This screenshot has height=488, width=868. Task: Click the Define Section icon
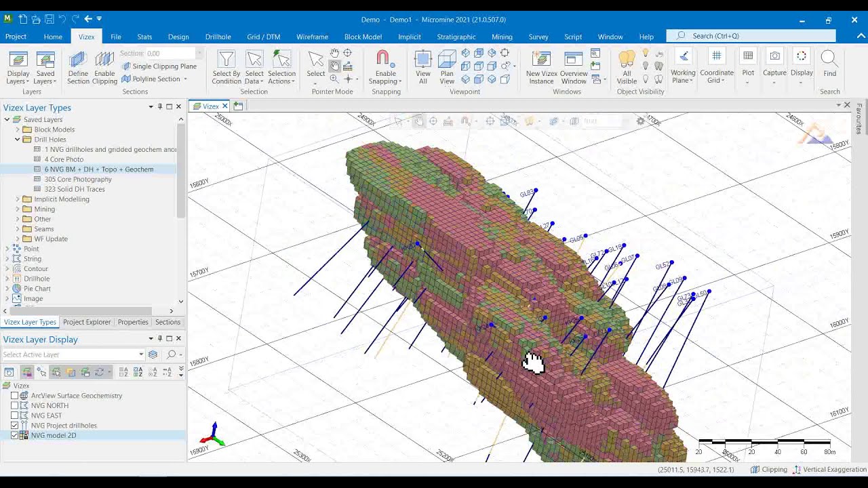(x=78, y=67)
